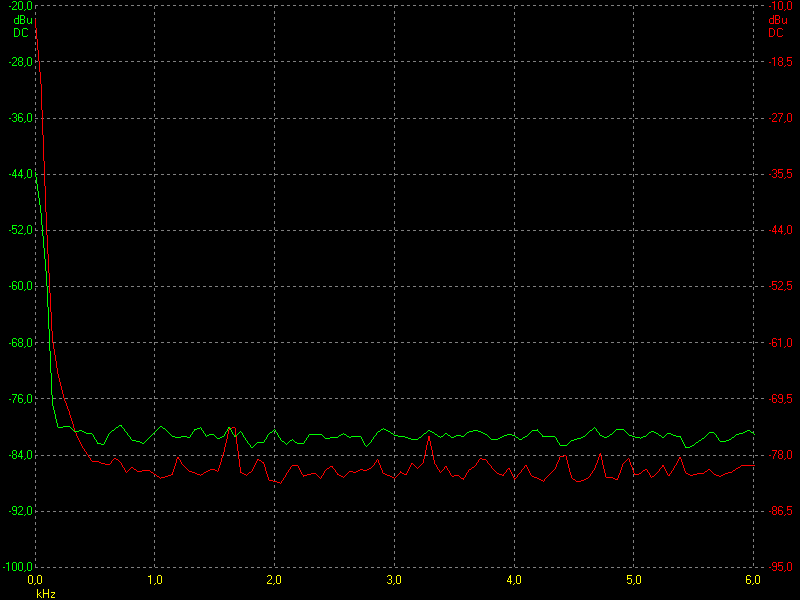
Task: Click the green DC coupling label
Action: [x=21, y=33]
